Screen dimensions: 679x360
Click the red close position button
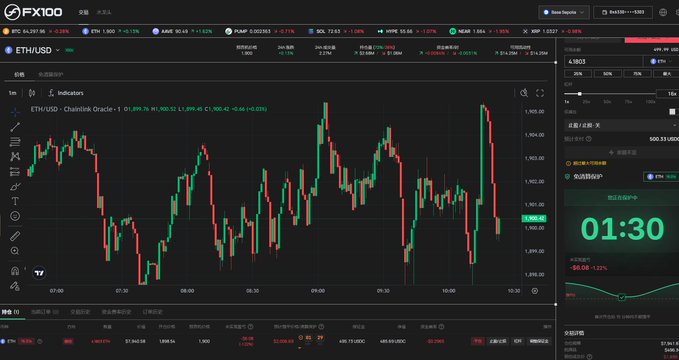pyautogui.click(x=478, y=341)
